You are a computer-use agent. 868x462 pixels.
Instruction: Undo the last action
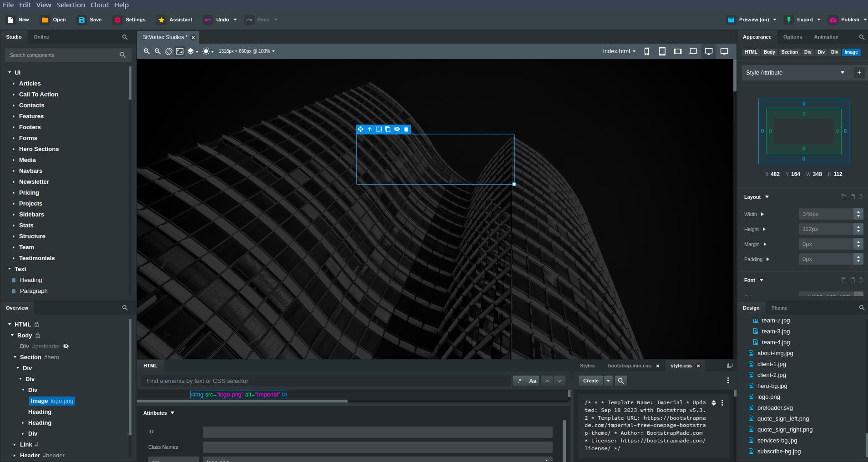(x=217, y=20)
